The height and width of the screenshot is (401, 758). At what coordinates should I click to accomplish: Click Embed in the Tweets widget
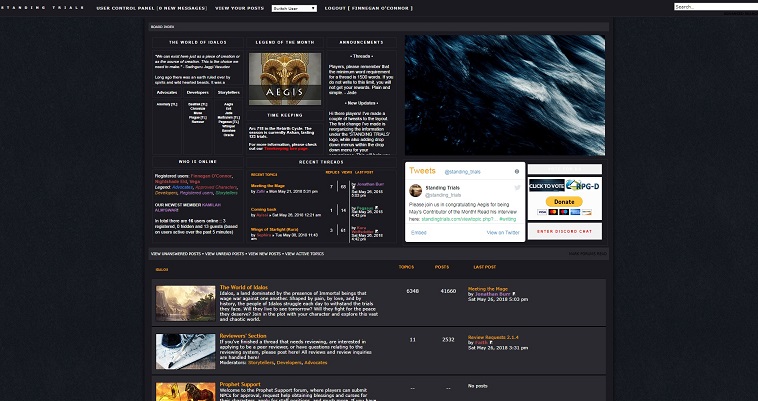point(419,233)
